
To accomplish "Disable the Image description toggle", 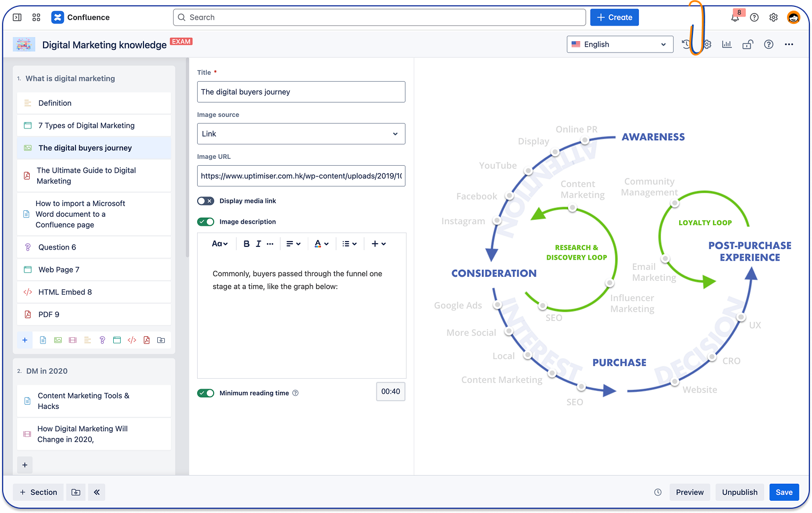I will (206, 222).
